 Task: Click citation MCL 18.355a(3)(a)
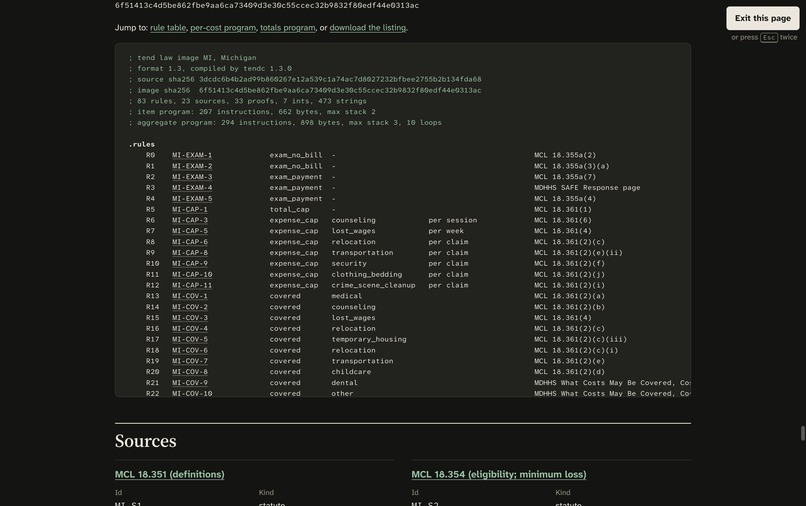click(572, 166)
